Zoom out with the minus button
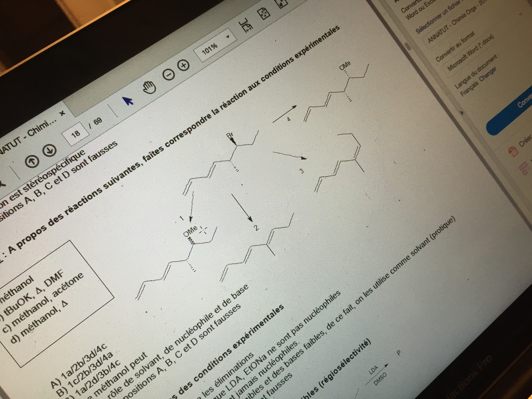The width and height of the screenshot is (532, 399). [169, 74]
